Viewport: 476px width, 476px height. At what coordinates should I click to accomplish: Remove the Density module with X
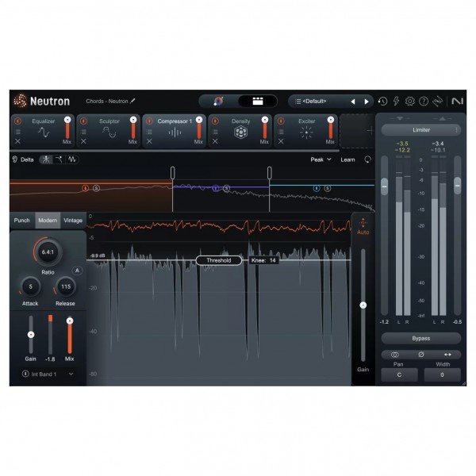(215, 141)
